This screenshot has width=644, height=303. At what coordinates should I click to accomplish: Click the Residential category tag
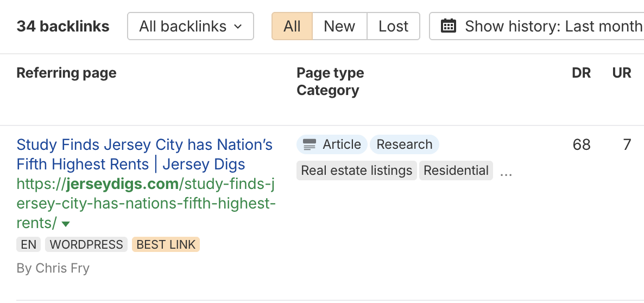[x=456, y=171]
